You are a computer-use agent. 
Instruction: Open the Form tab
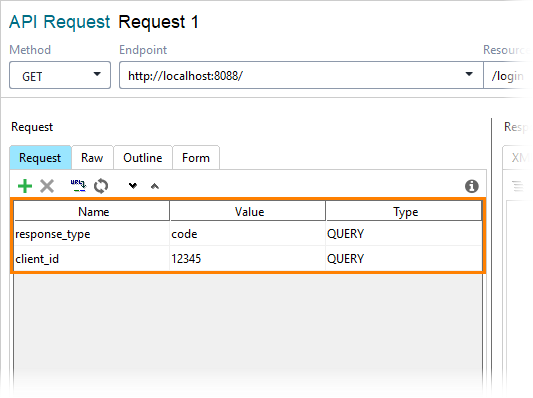pos(196,158)
